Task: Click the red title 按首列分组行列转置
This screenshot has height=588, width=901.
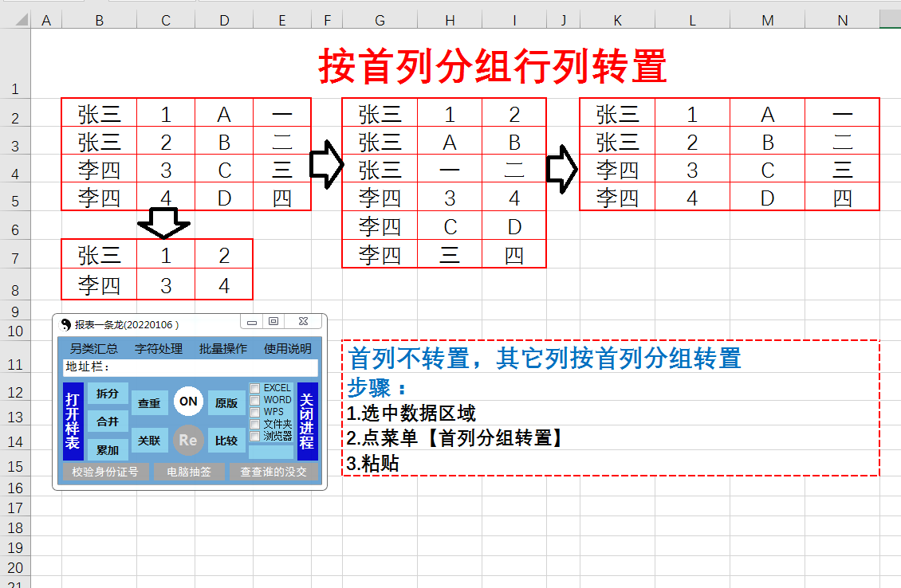Action: coord(493,66)
